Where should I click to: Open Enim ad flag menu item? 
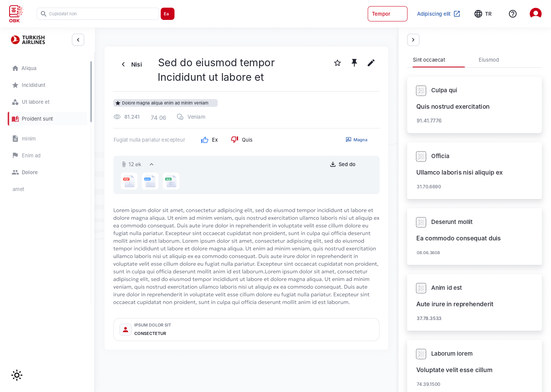click(47, 155)
